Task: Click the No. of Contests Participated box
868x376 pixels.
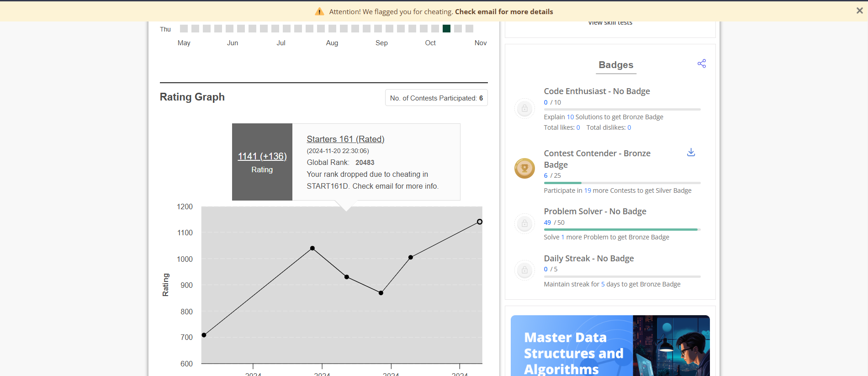Action: pos(436,98)
